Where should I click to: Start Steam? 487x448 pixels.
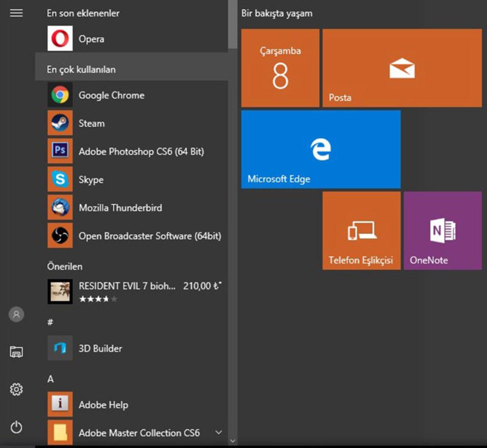coord(91,123)
